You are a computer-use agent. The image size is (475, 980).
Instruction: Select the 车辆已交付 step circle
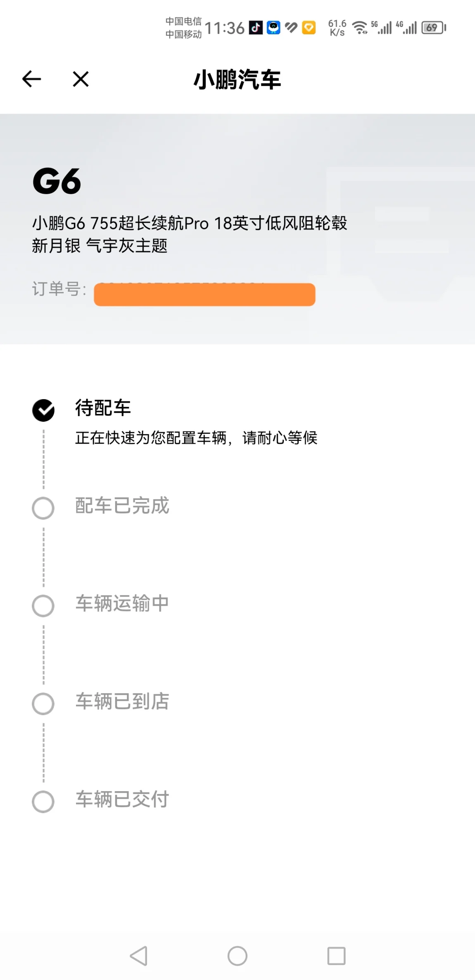click(43, 802)
